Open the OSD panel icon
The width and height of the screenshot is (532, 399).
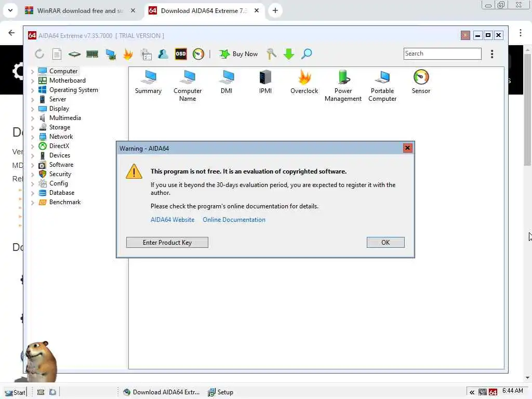[x=180, y=54]
